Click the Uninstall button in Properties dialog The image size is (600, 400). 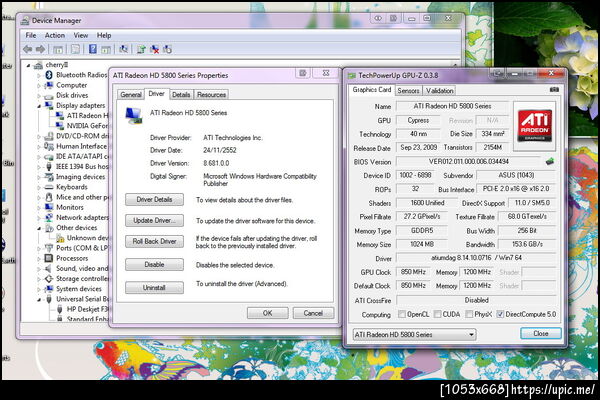154,287
